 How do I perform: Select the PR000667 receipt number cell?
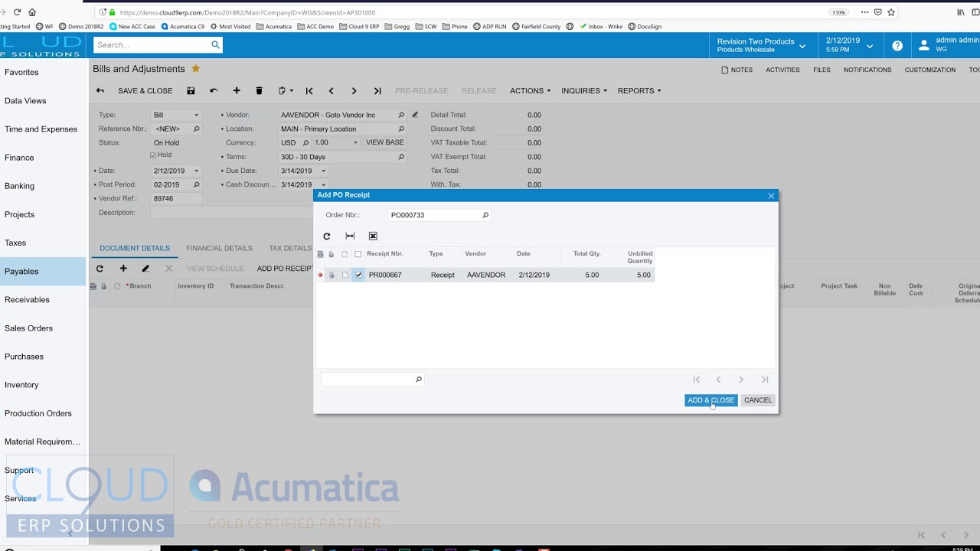[x=396, y=275]
